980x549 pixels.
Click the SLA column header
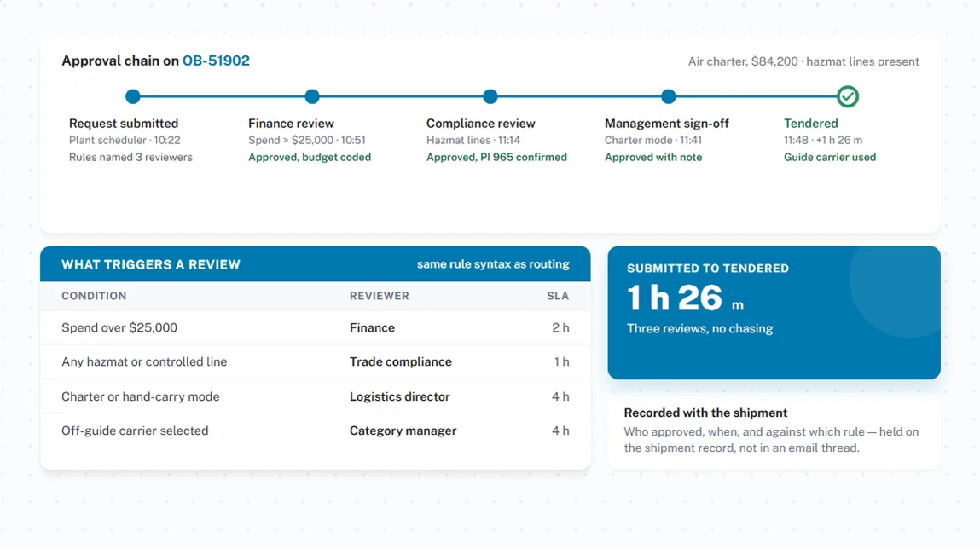558,296
